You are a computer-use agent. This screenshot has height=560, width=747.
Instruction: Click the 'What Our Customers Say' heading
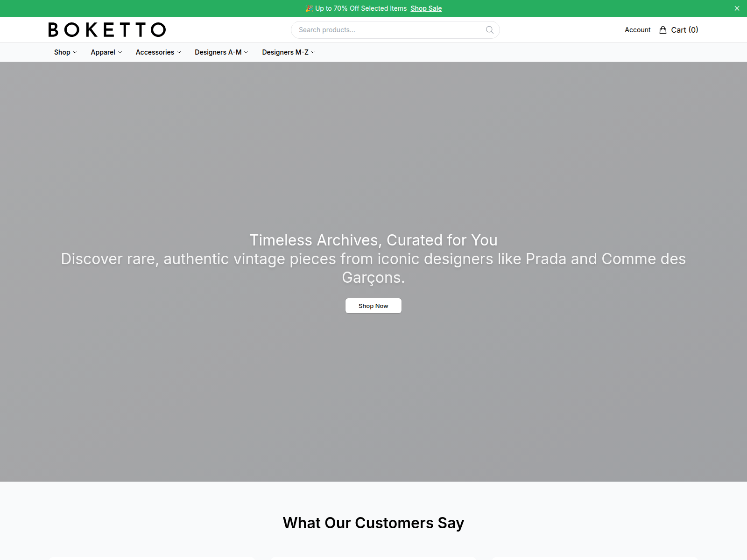[x=373, y=523]
